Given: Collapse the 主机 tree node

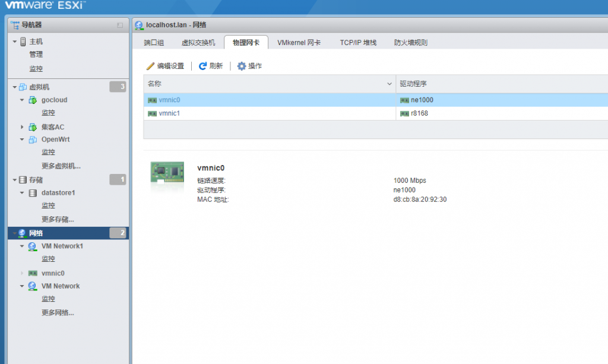Looking at the screenshot, I should click(x=14, y=42).
